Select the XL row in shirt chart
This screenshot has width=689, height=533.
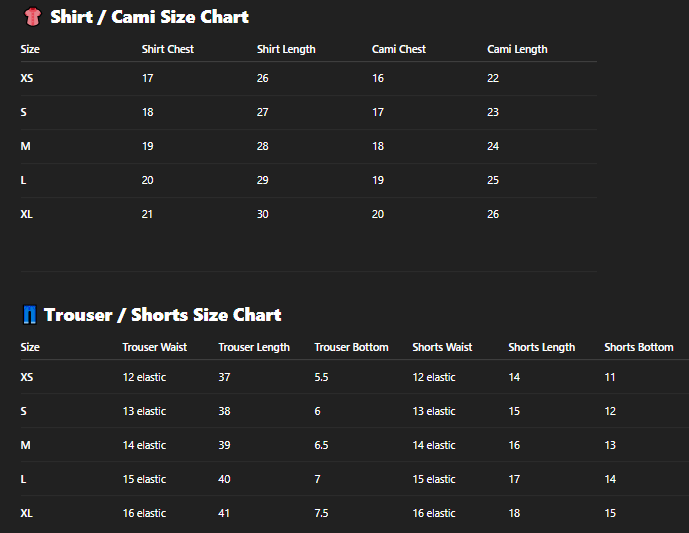[x=308, y=214]
